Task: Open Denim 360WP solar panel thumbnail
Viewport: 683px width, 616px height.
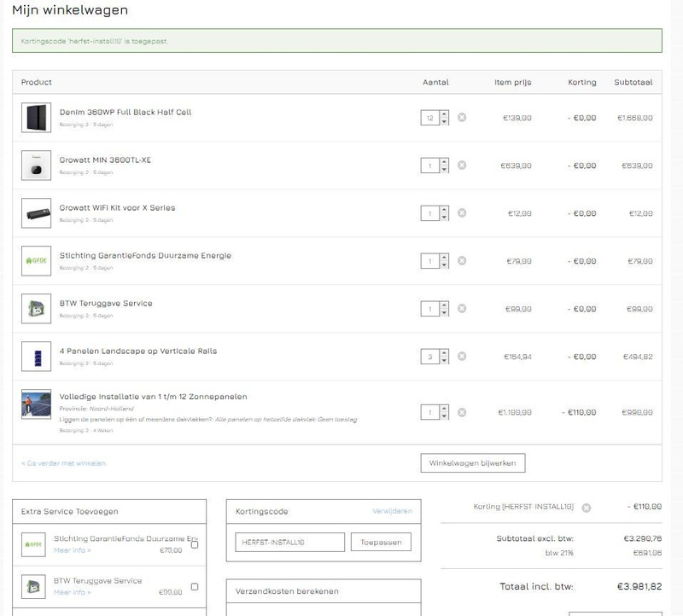Action: [x=36, y=118]
